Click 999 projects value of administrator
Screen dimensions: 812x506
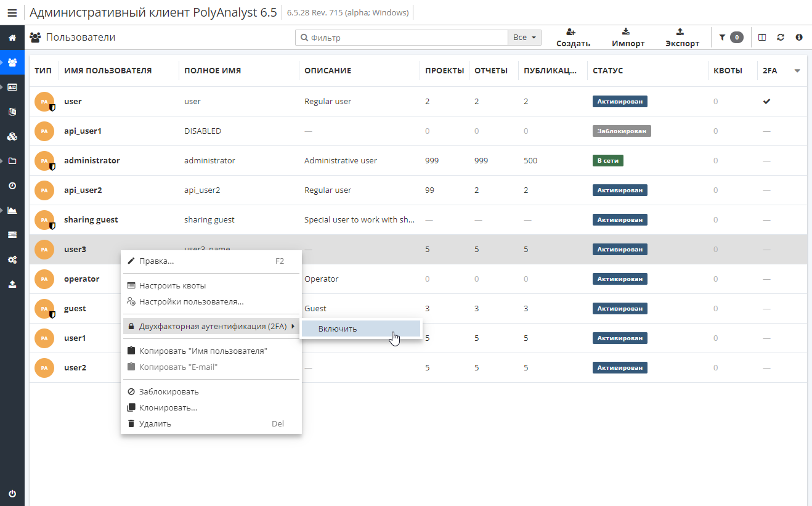432,161
